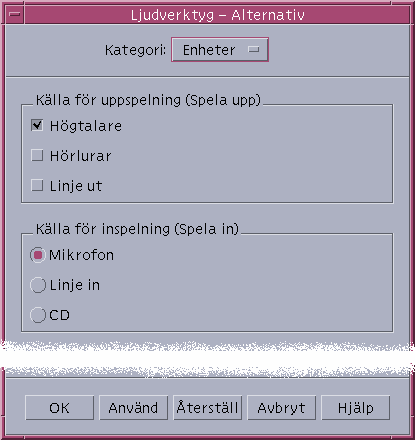Open the Kategori option menu showing Enheter
The image size is (415, 440).
click(220, 50)
